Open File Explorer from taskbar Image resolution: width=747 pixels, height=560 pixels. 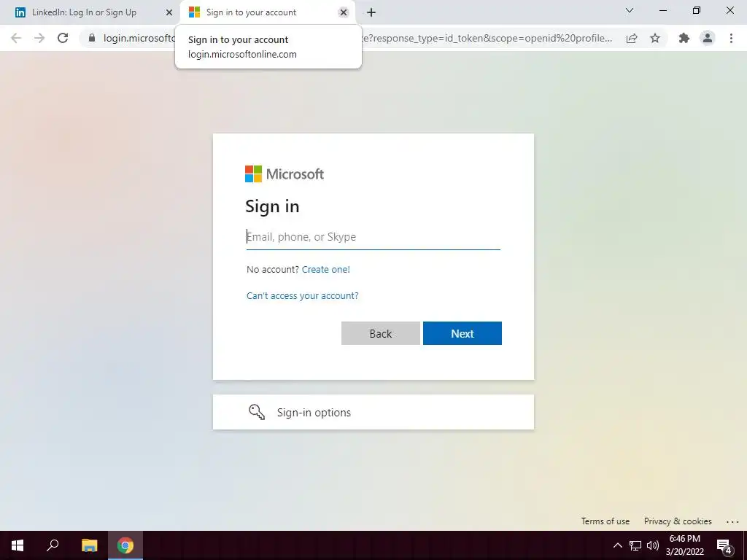point(89,545)
